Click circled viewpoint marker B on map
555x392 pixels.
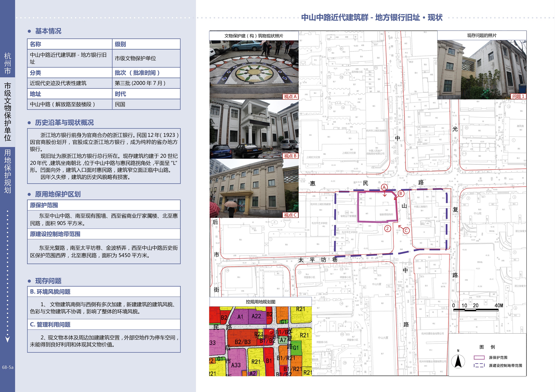point(401,194)
